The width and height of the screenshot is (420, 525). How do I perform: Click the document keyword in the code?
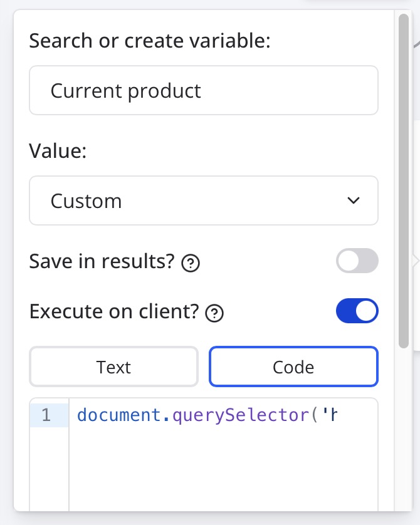coord(103,415)
